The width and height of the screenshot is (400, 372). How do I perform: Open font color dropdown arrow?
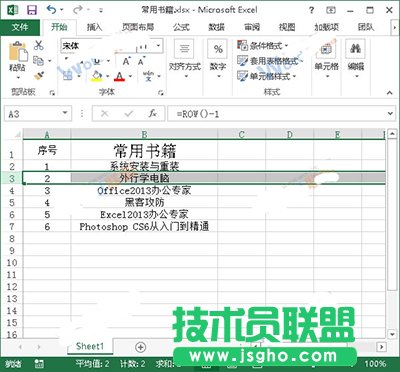[130, 76]
